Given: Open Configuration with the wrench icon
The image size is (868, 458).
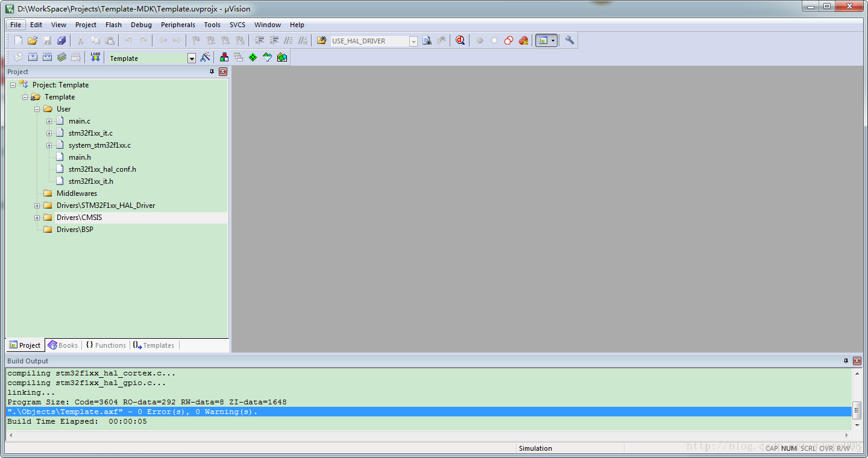Looking at the screenshot, I should pos(570,40).
